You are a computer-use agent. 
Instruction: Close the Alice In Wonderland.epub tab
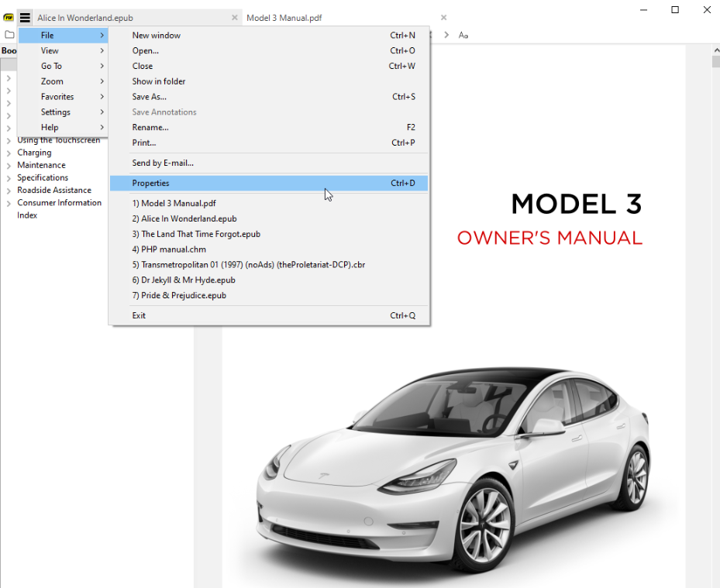point(235,18)
